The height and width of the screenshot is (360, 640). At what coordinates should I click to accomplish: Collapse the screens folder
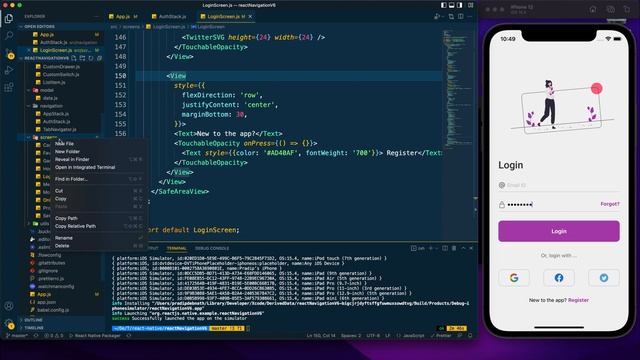(x=48, y=137)
